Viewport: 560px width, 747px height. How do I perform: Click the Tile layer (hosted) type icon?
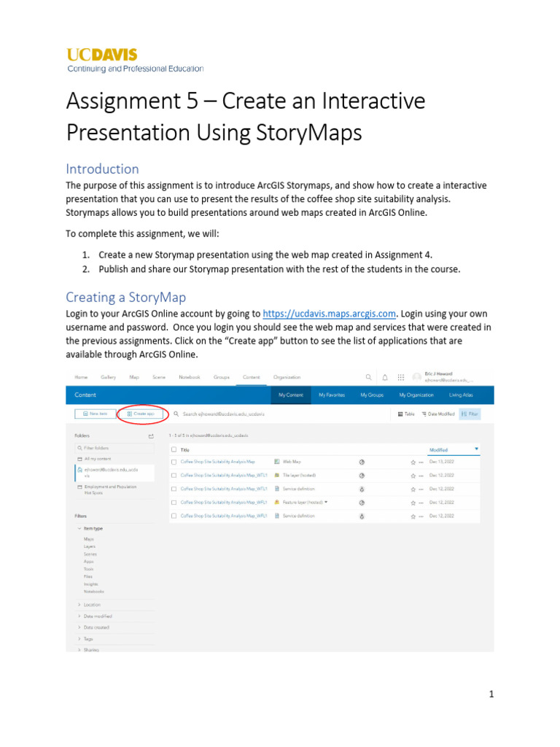[277, 475]
